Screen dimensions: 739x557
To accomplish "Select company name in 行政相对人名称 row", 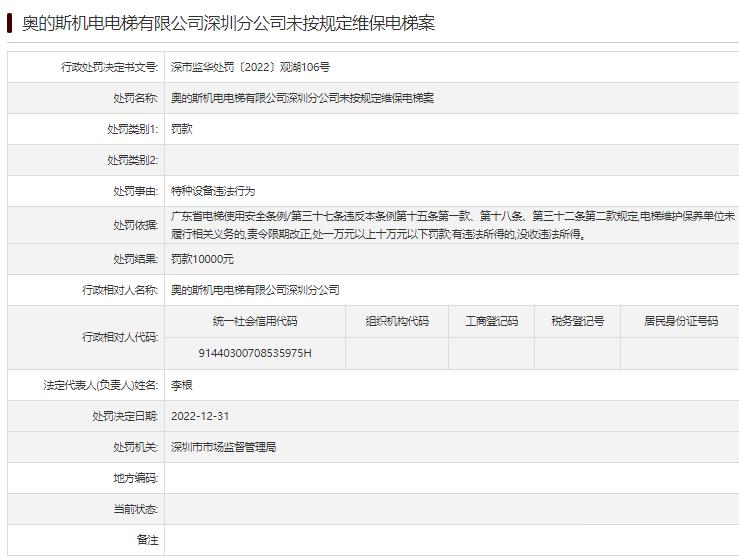I will 255,290.
